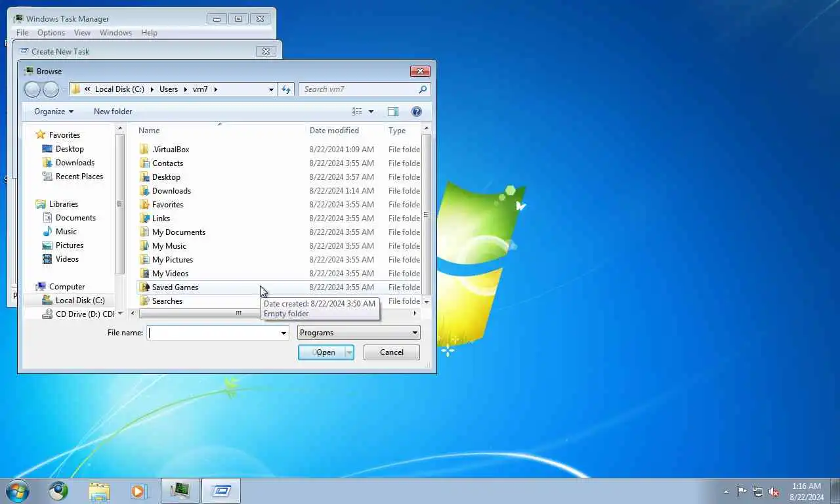The width and height of the screenshot is (840, 504).
Task: Open the View menu in Task Manager
Action: click(82, 33)
